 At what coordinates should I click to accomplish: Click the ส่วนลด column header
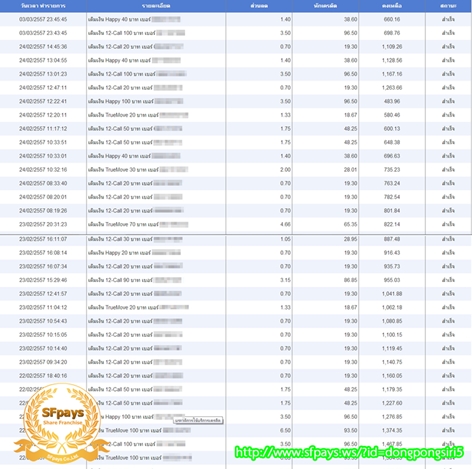coord(259,6)
